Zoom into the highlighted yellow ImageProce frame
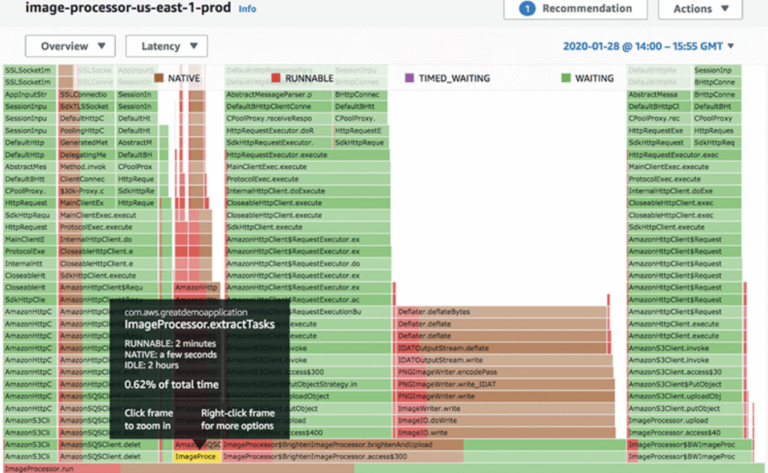Screen dimensions: 768x473 (197, 456)
